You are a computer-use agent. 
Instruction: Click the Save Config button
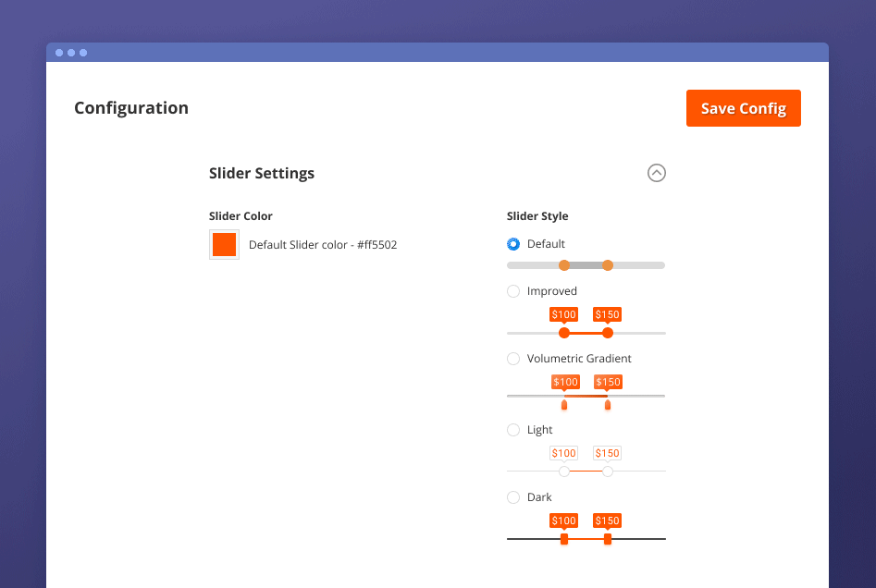743,108
